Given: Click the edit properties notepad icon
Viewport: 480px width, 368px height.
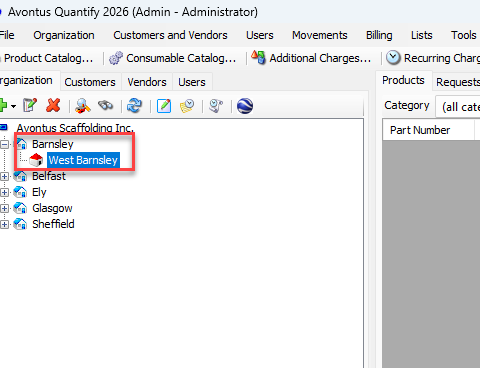Looking at the screenshot, I should coord(30,106).
